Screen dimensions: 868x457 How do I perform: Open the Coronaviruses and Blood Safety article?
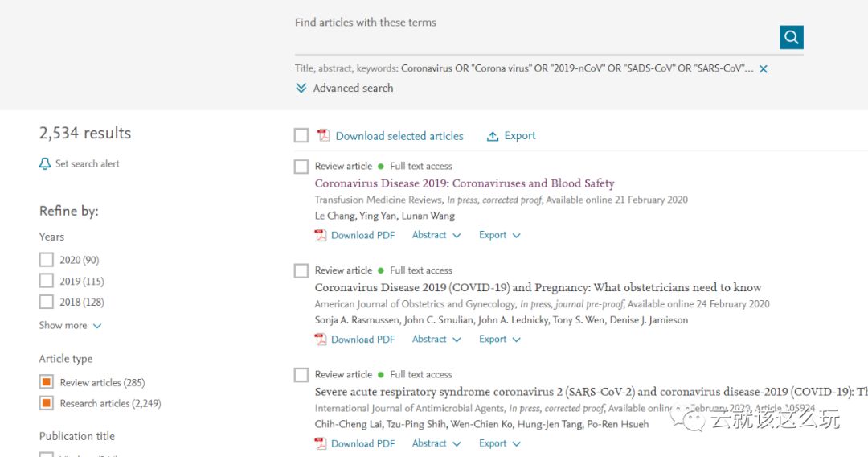465,183
